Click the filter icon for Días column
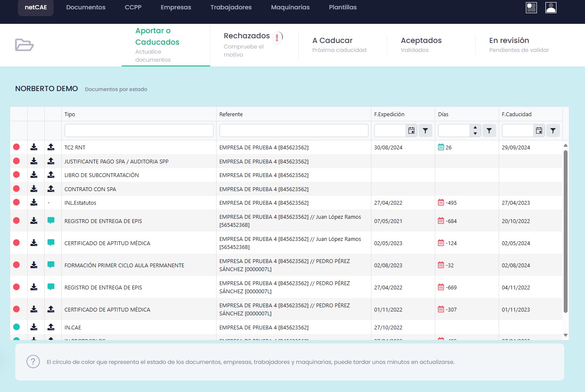Image resolution: width=585 pixels, height=392 pixels. point(489,131)
